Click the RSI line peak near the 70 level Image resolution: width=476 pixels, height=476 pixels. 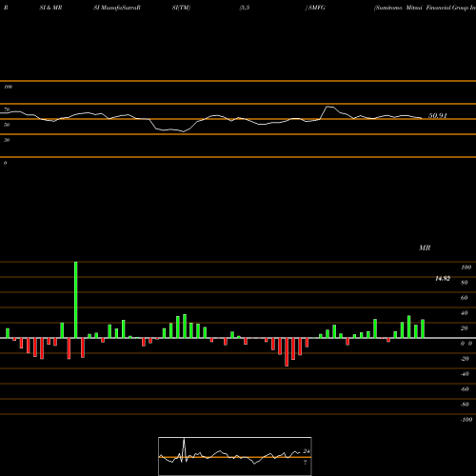click(x=329, y=107)
